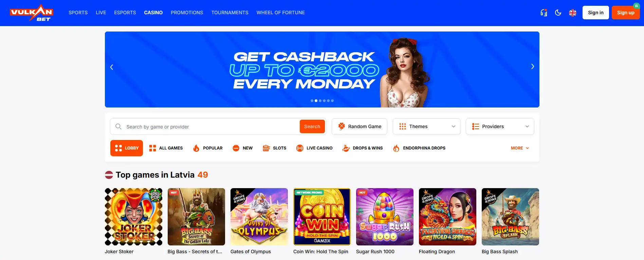The width and height of the screenshot is (644, 260).
Task: Open the Drops & Wins category
Action: pos(362,148)
